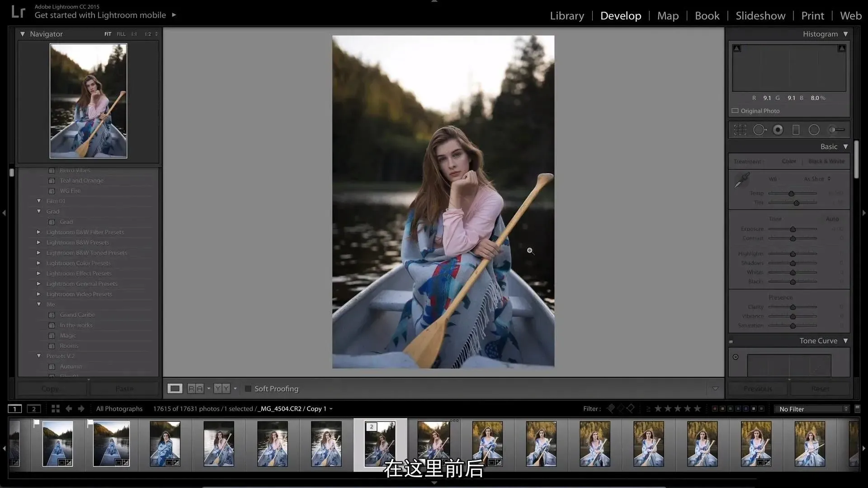Image resolution: width=868 pixels, height=488 pixels.
Task: Switch to the Library module
Action: point(567,16)
